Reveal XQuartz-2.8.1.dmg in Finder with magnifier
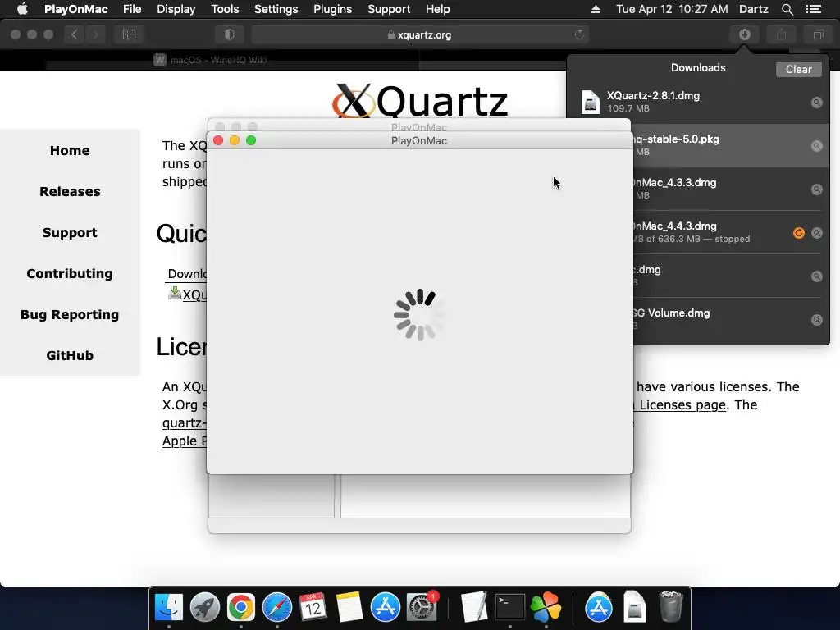This screenshot has width=840, height=630. tap(816, 103)
